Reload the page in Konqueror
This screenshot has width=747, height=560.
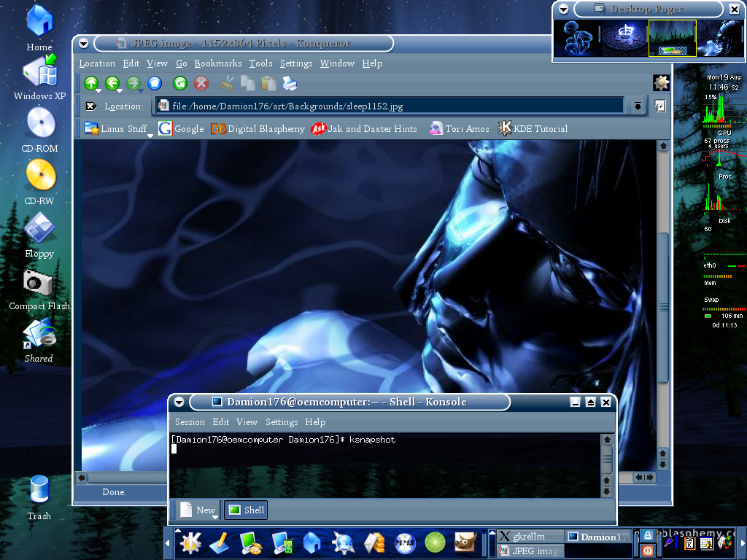pos(179,83)
